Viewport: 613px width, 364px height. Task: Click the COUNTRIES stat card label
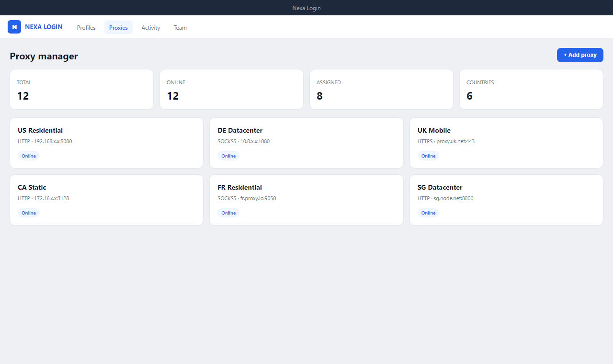pyautogui.click(x=480, y=82)
